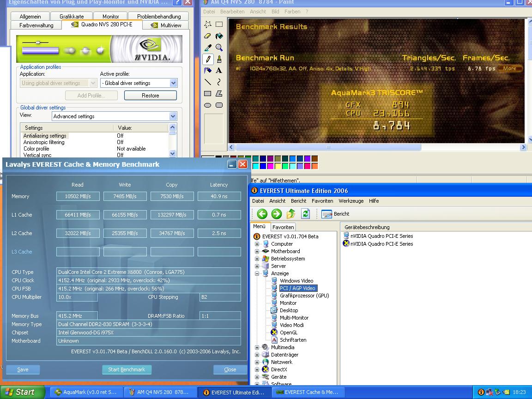Click the green Forward arrow in EVEREST
Viewport: 532px width, 399px height.
point(277,214)
